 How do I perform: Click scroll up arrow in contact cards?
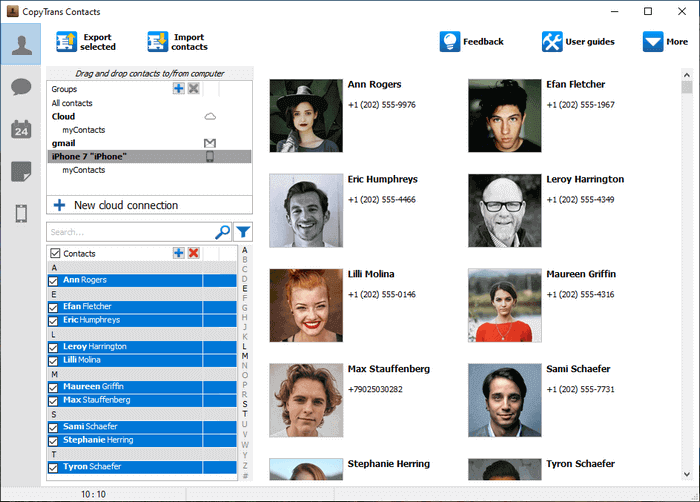(x=687, y=75)
